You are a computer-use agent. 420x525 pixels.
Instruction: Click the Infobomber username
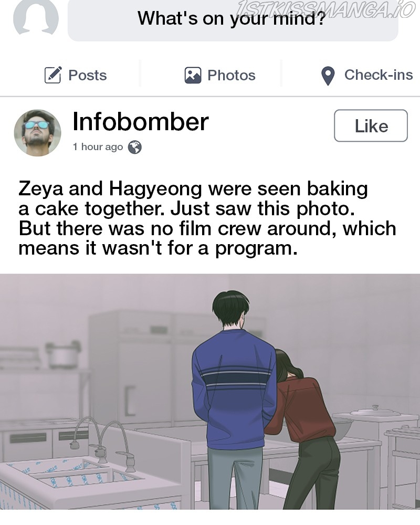(x=141, y=122)
